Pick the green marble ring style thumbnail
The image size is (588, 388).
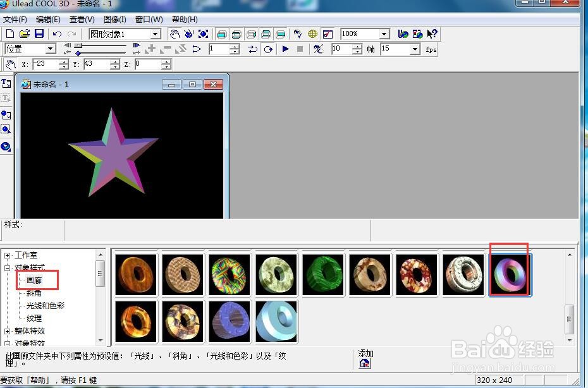[323, 275]
